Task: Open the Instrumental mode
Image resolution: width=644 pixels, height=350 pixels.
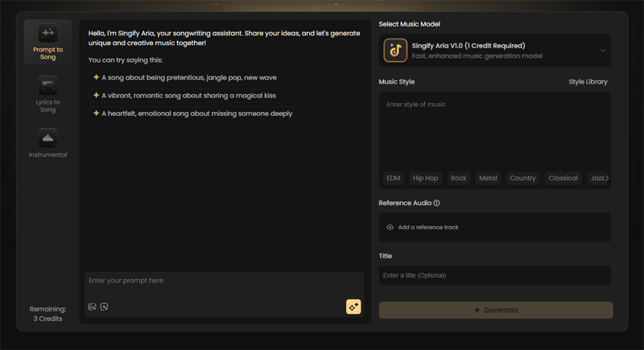Action: pos(47,143)
